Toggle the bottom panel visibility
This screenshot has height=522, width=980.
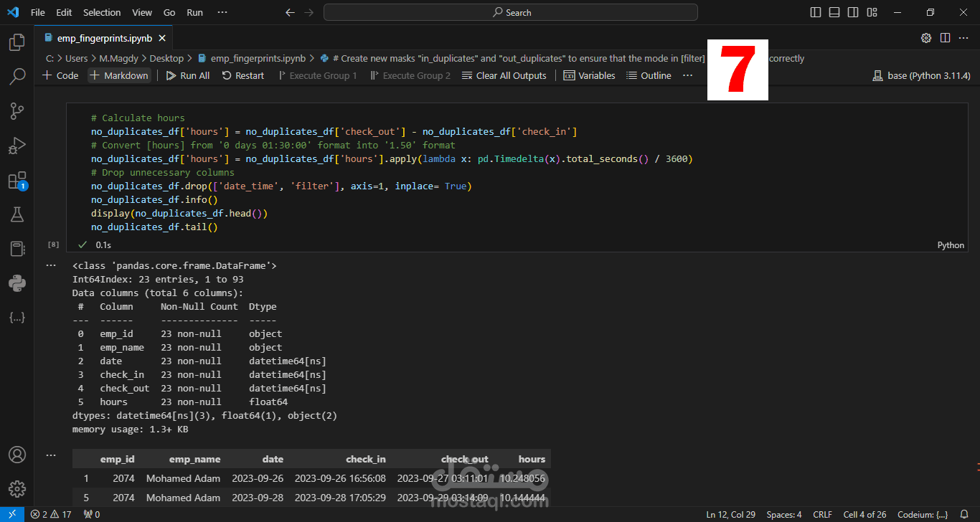834,12
